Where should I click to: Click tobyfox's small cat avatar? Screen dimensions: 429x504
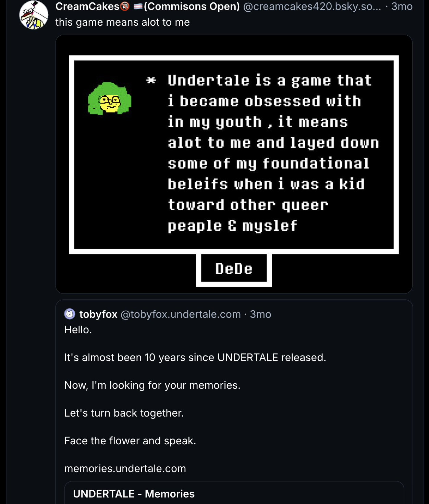(x=70, y=314)
